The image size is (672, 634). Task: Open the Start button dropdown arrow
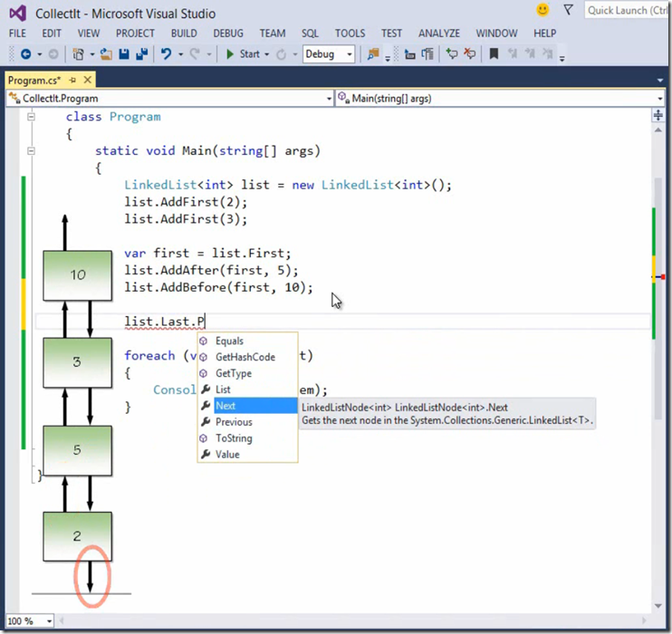[x=266, y=54]
